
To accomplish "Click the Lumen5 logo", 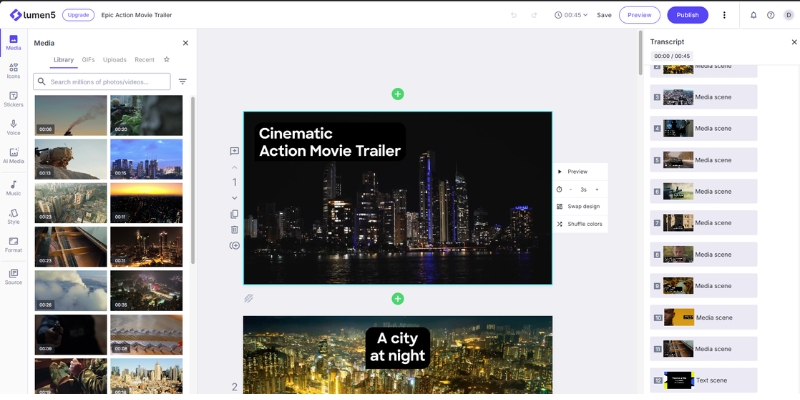I will click(x=33, y=15).
